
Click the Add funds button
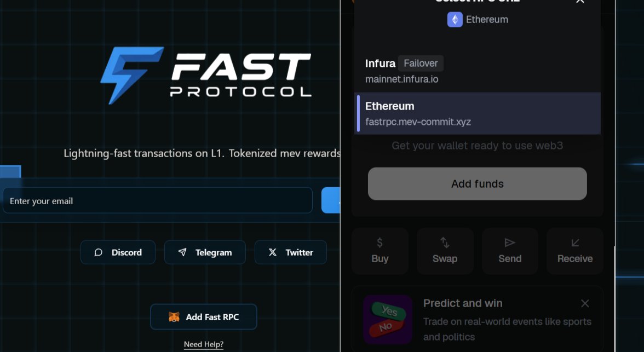tap(478, 183)
